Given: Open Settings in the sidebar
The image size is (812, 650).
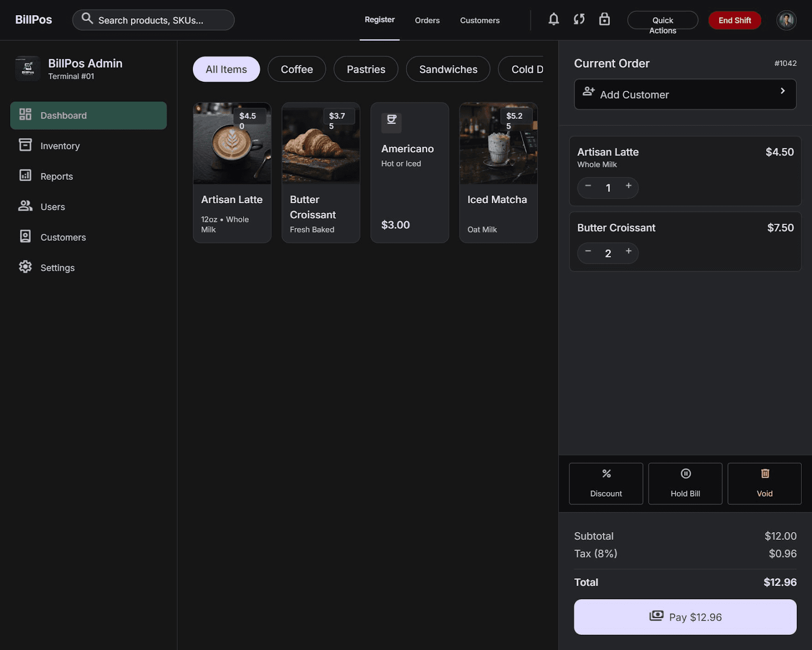Looking at the screenshot, I should [x=88, y=268].
